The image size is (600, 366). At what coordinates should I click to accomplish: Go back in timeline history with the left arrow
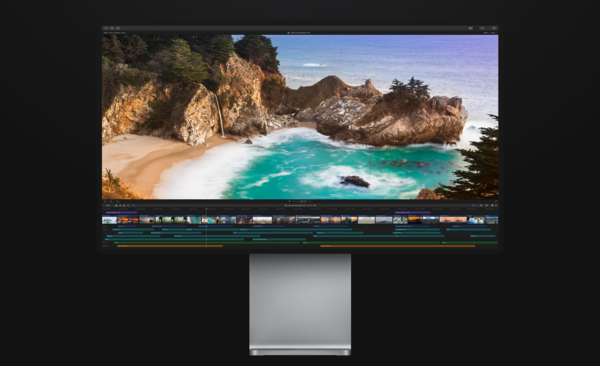tap(285, 206)
